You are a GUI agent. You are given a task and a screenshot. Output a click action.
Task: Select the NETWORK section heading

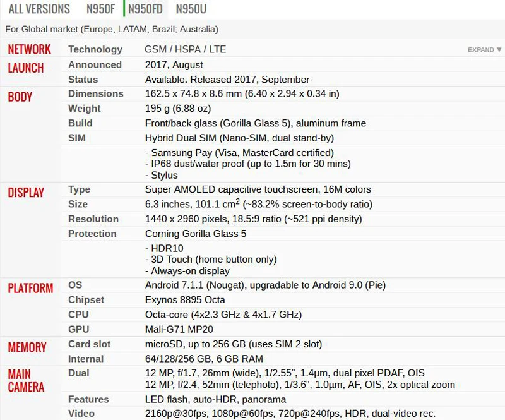(x=29, y=49)
